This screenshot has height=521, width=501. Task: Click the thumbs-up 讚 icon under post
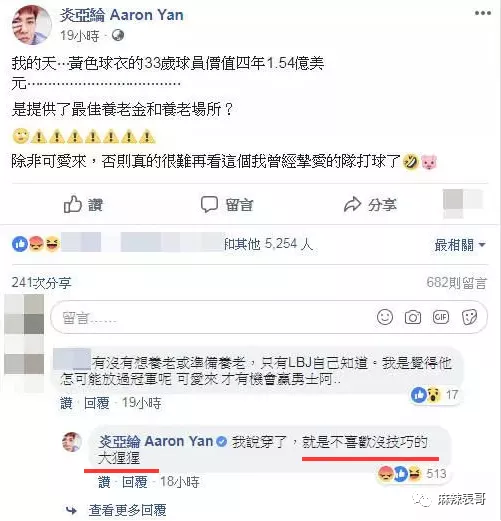click(73, 204)
